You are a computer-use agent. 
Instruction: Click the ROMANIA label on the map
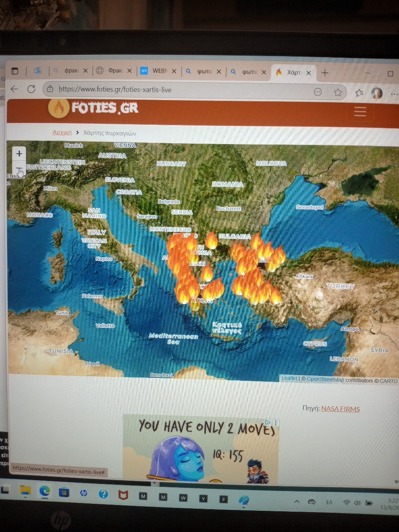coord(227,184)
